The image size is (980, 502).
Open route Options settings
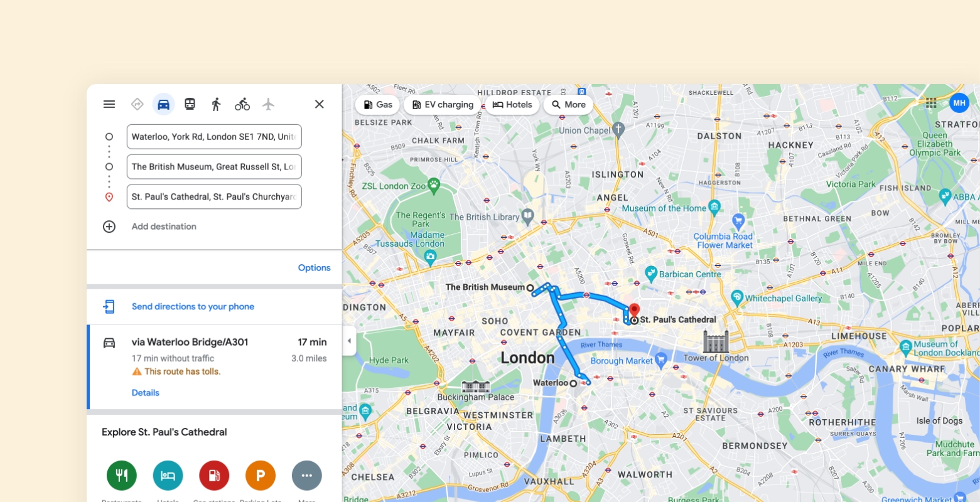tap(314, 267)
